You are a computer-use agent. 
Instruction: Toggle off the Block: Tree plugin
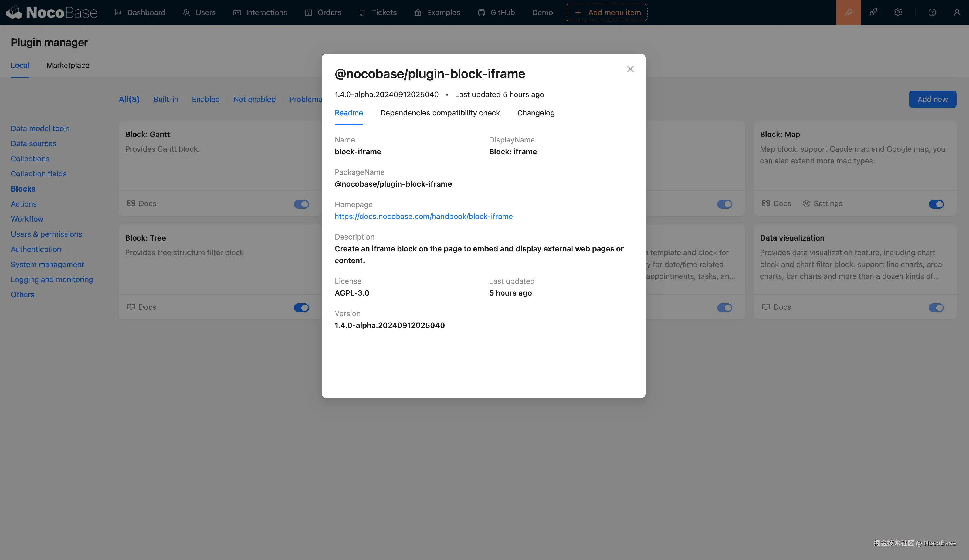click(301, 308)
